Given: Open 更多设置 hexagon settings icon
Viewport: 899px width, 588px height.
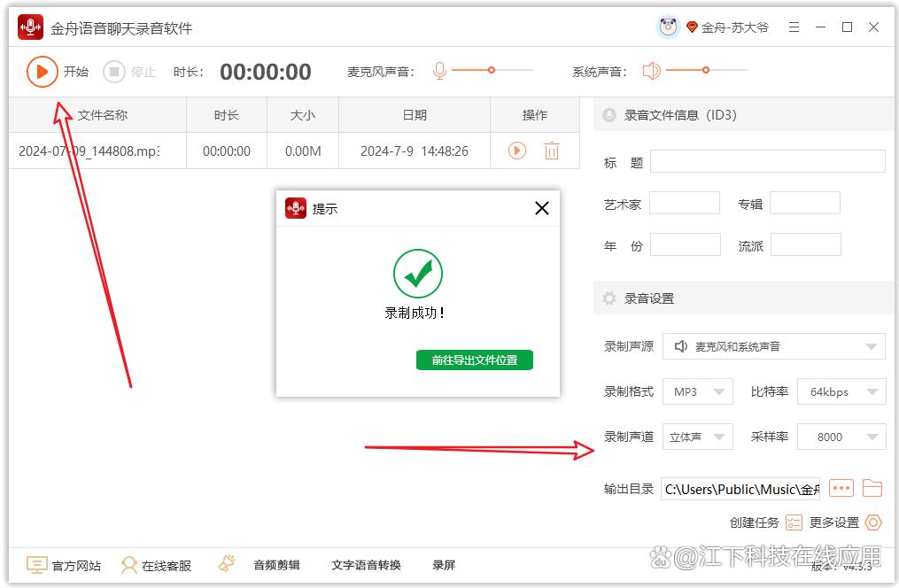Looking at the screenshot, I should [873, 522].
